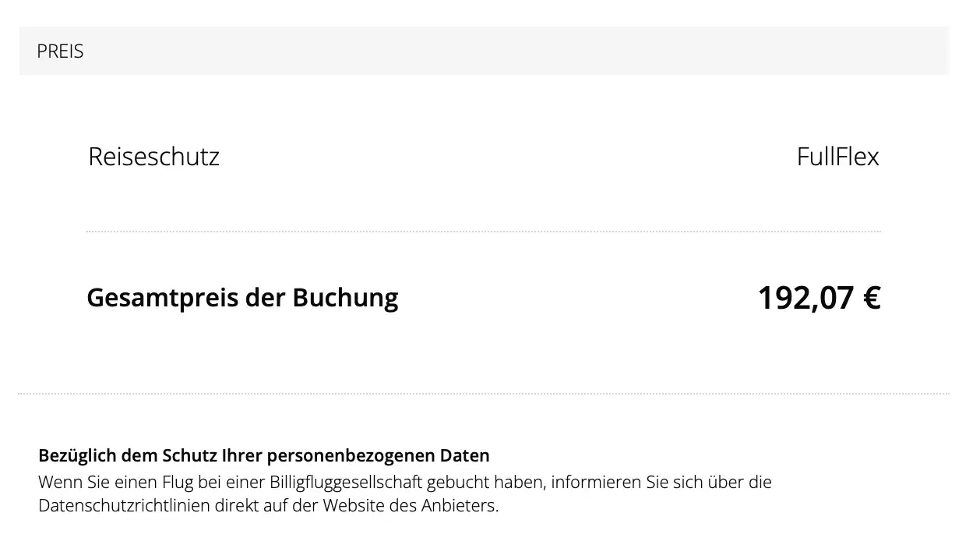This screenshot has width=980, height=552.
Task: Click the PREIS section header
Action: (x=60, y=51)
